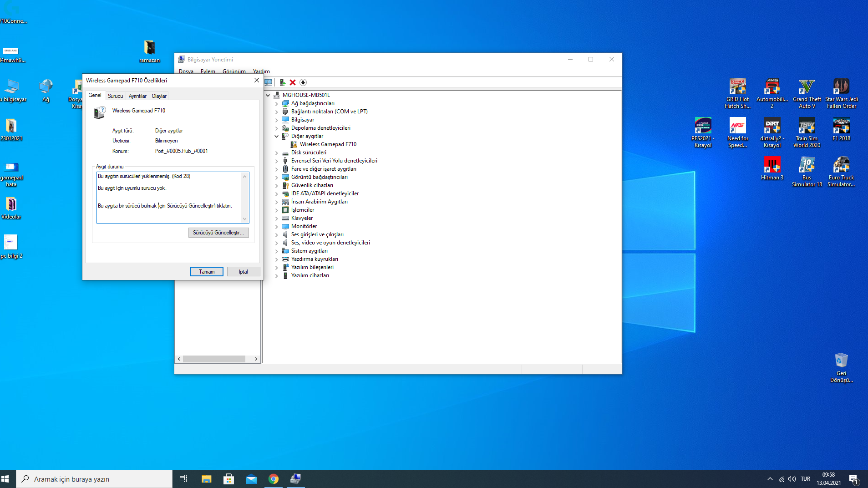Expand Görüntü bağdaştırıcıları category
The height and width of the screenshot is (488, 868).
pos(276,177)
